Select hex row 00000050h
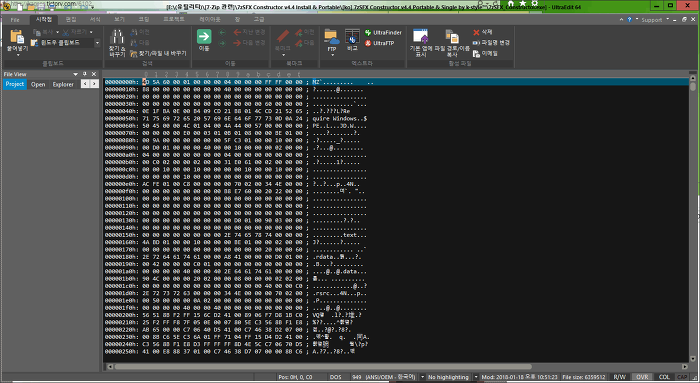This screenshot has width=700, height=383. click(236, 119)
